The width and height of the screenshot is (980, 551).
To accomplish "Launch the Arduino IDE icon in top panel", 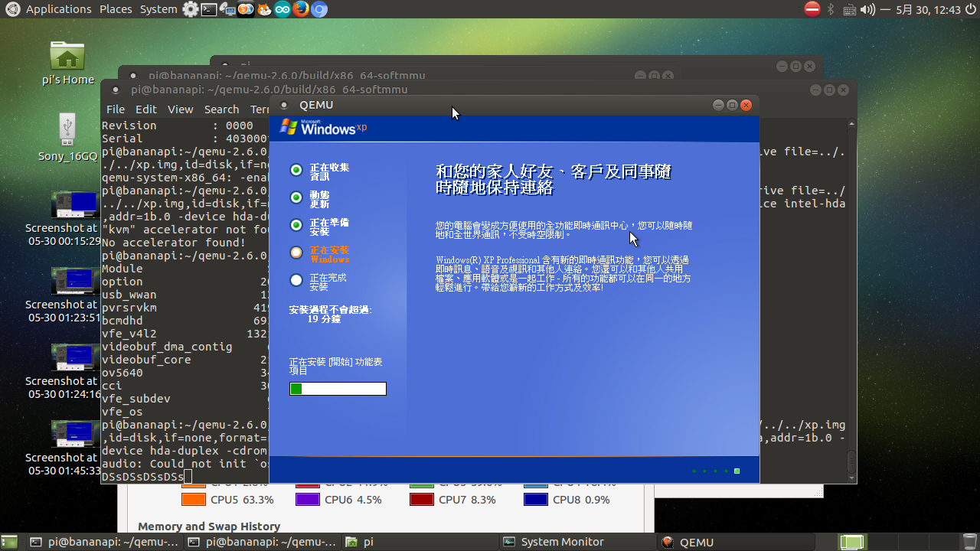I will [x=282, y=9].
